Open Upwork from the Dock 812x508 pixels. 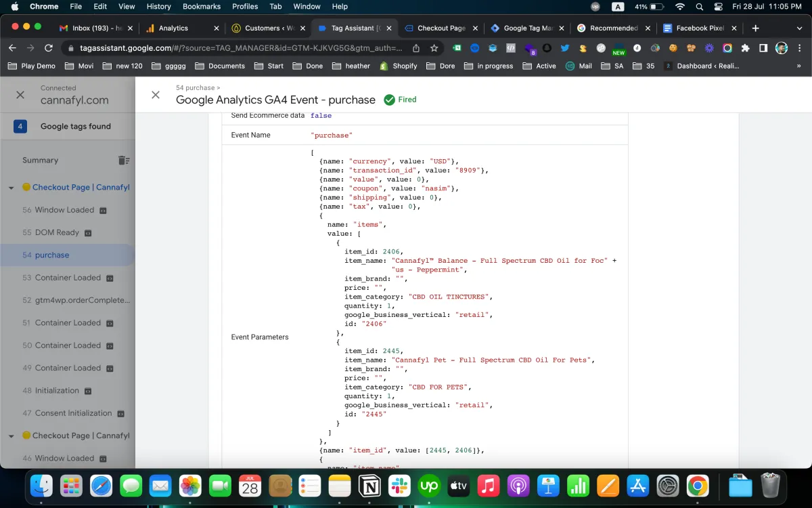coord(429,485)
